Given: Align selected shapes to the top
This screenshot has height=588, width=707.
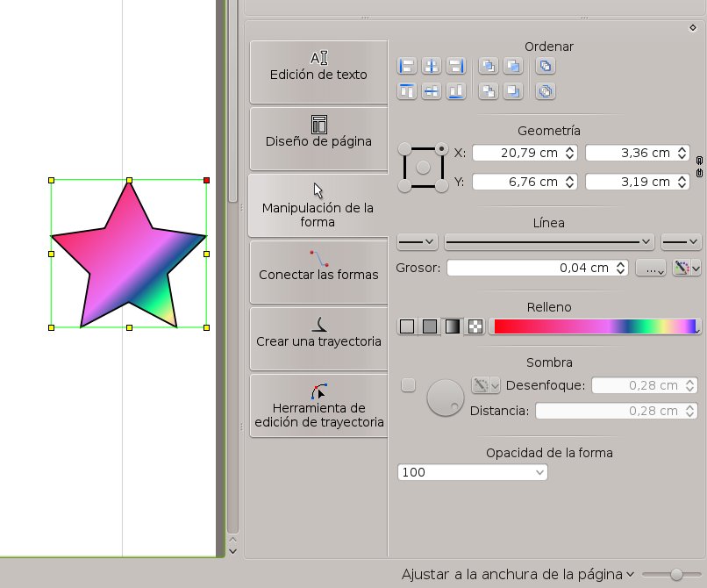Looking at the screenshot, I should tap(407, 91).
